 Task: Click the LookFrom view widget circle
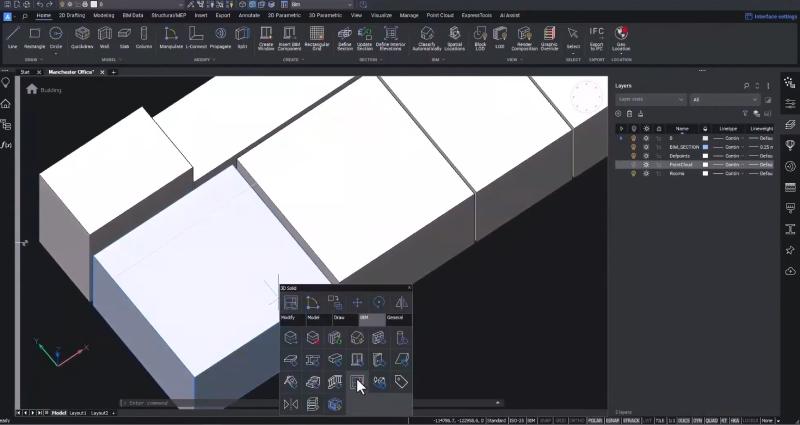point(587,96)
